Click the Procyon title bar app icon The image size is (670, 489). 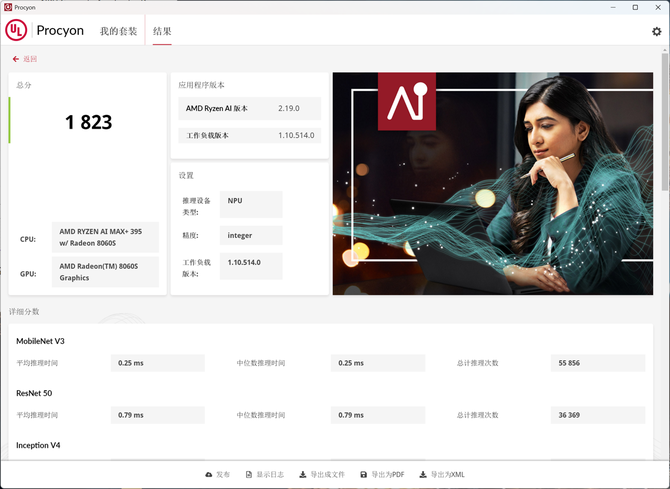pos(7,7)
